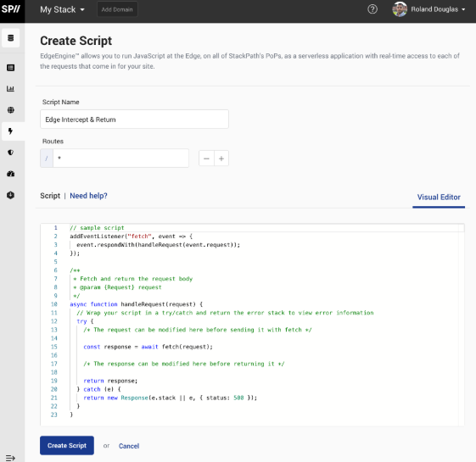The width and height of the screenshot is (476, 462).
Task: Open the analytics bar chart icon
Action: coord(11,89)
